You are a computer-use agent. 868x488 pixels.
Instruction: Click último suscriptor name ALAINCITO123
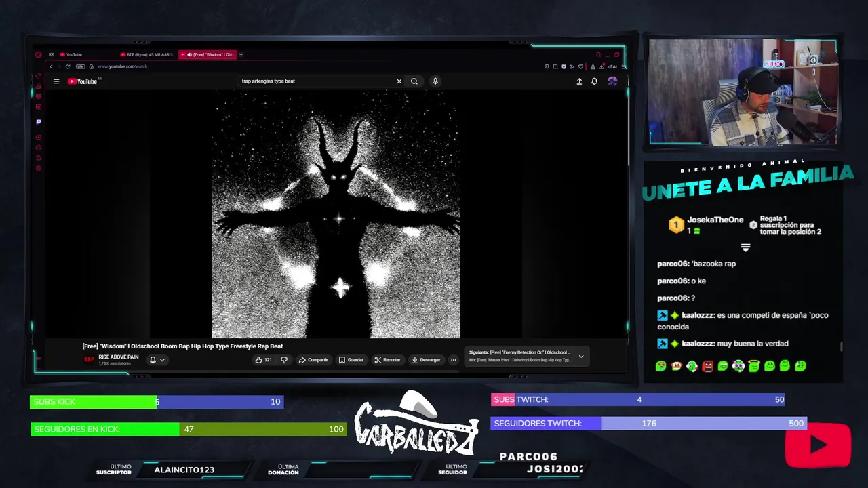tap(184, 470)
